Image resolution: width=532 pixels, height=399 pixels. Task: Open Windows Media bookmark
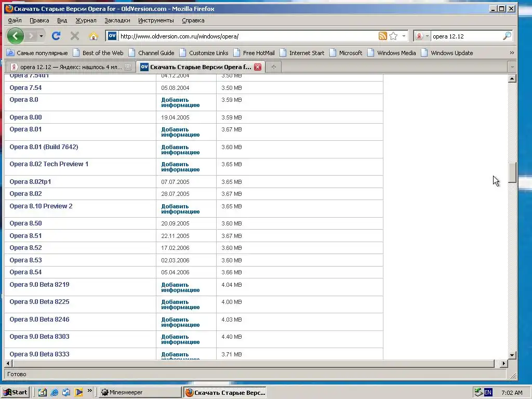392,53
